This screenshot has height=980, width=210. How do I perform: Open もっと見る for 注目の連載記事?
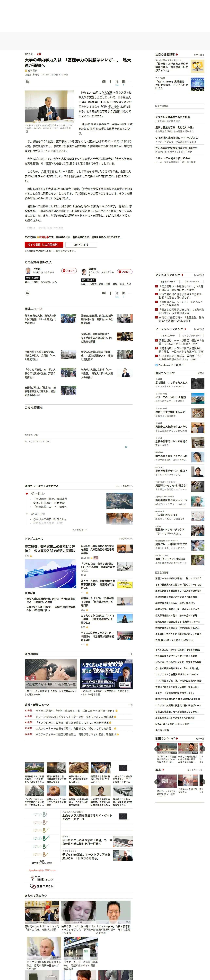199,55
